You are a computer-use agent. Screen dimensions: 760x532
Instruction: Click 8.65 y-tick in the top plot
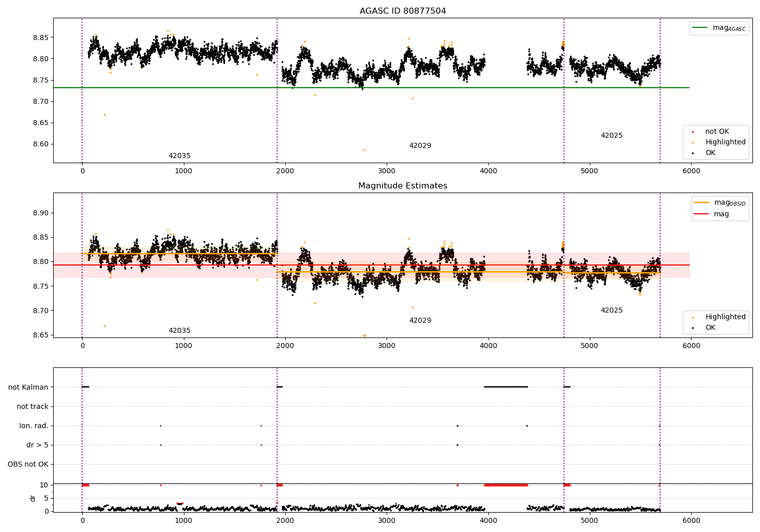41,123
